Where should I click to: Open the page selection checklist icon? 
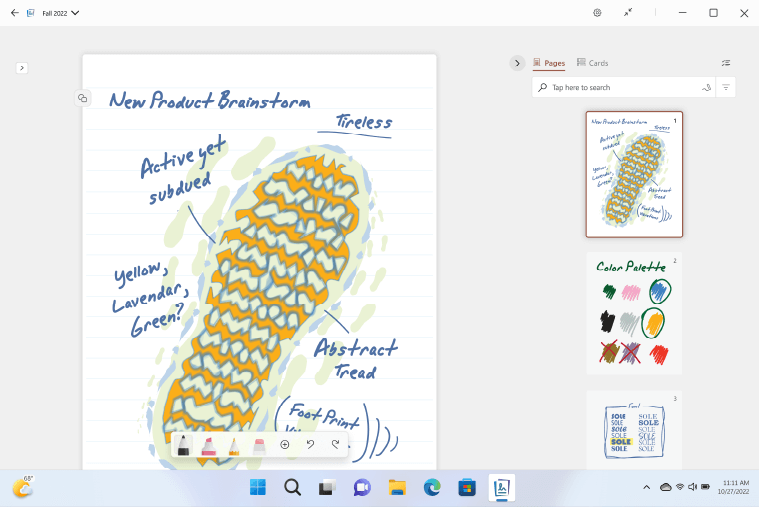726,63
